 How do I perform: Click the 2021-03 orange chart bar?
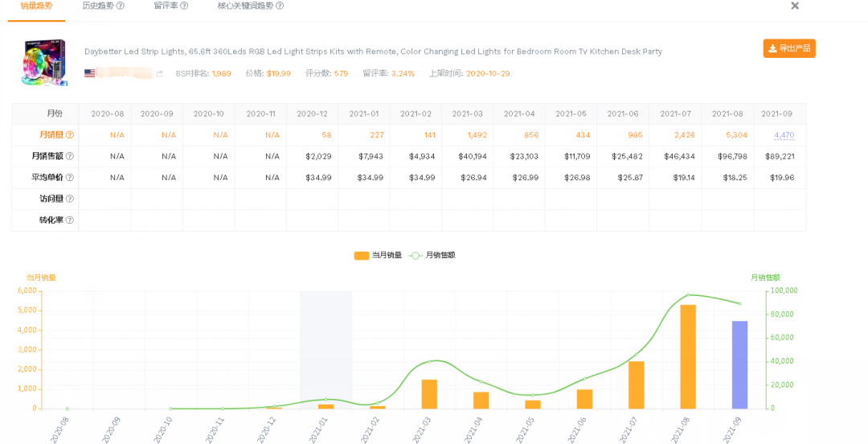429,394
